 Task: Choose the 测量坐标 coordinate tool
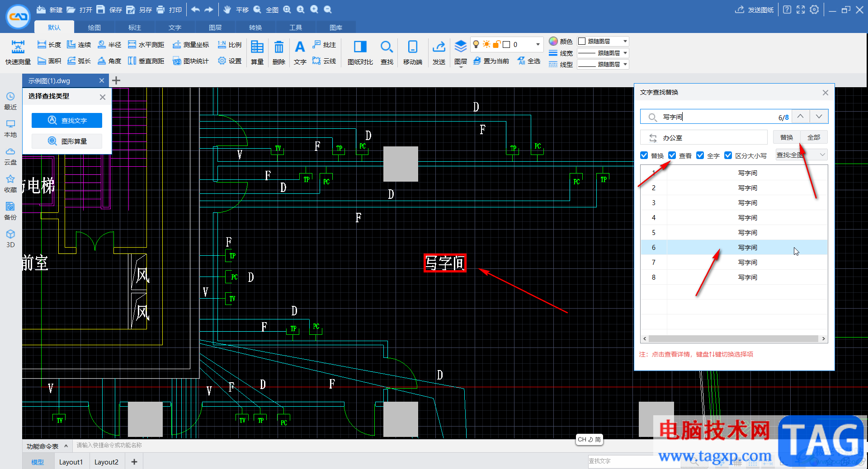coord(191,44)
